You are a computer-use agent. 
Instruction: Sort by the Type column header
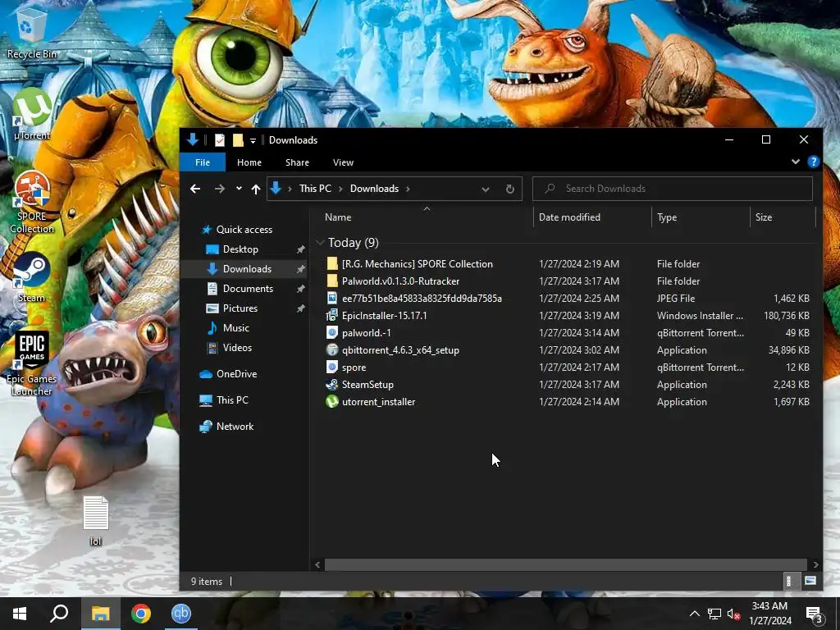click(x=701, y=217)
